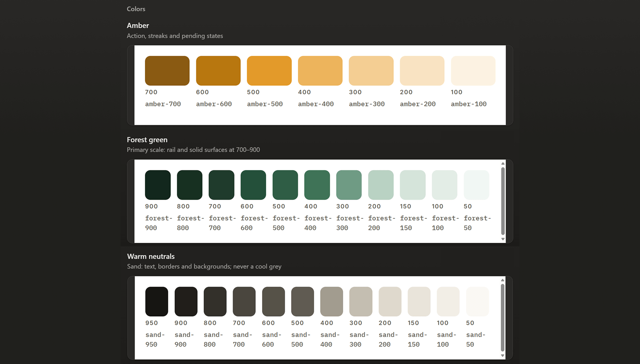
Task: Select the forest-200 color swatch
Action: pyautogui.click(x=381, y=185)
